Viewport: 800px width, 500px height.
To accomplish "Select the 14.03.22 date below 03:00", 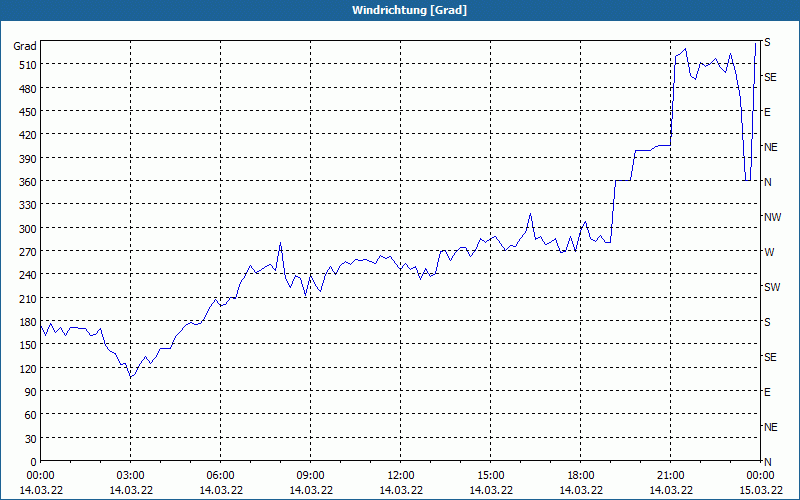I will (131, 490).
